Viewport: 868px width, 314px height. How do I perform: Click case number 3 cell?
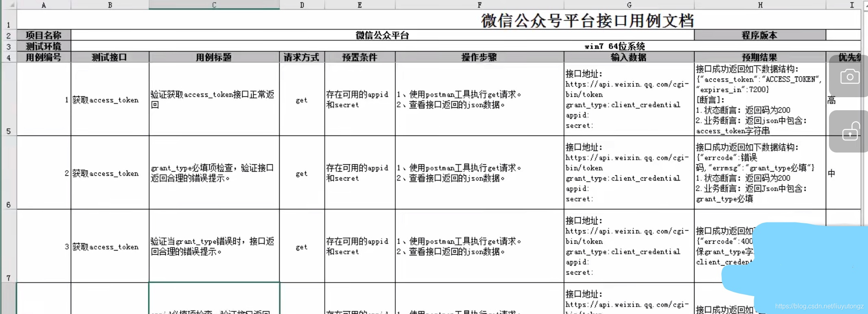(44, 246)
